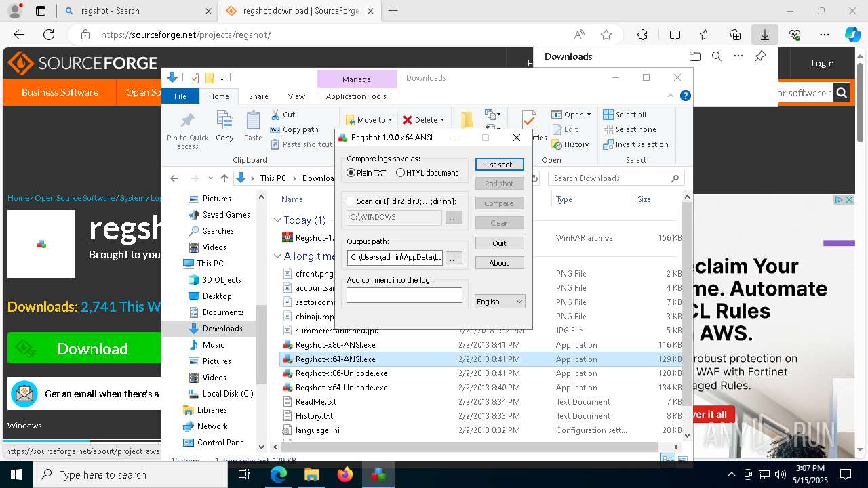Click search icon in Downloads panel
868x488 pixels.
pos(716,56)
